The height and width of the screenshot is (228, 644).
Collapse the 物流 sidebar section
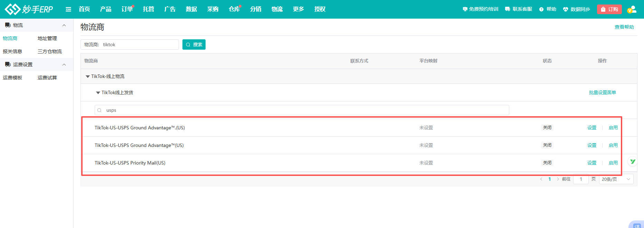[64, 25]
